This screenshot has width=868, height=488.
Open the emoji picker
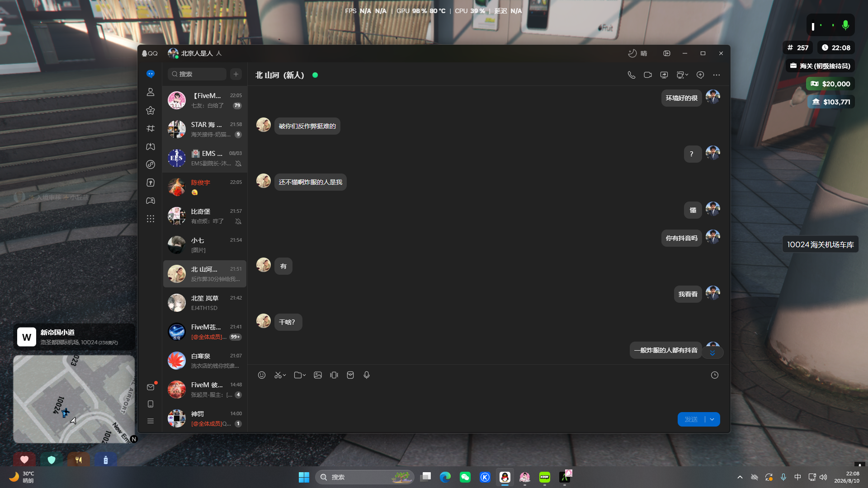[262, 375]
